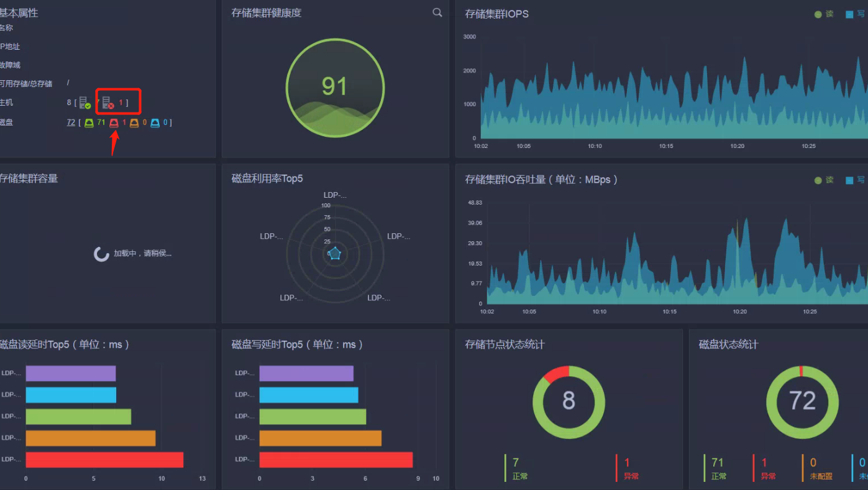868x490 pixels.
Task: Click the healthy host icon with green checkmark
Action: pyautogui.click(x=85, y=103)
